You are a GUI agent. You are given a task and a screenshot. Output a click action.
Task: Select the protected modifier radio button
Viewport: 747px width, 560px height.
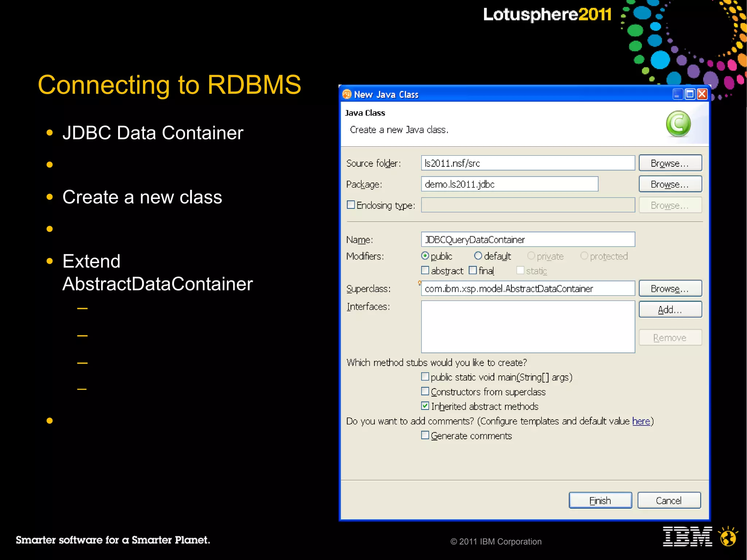click(584, 256)
